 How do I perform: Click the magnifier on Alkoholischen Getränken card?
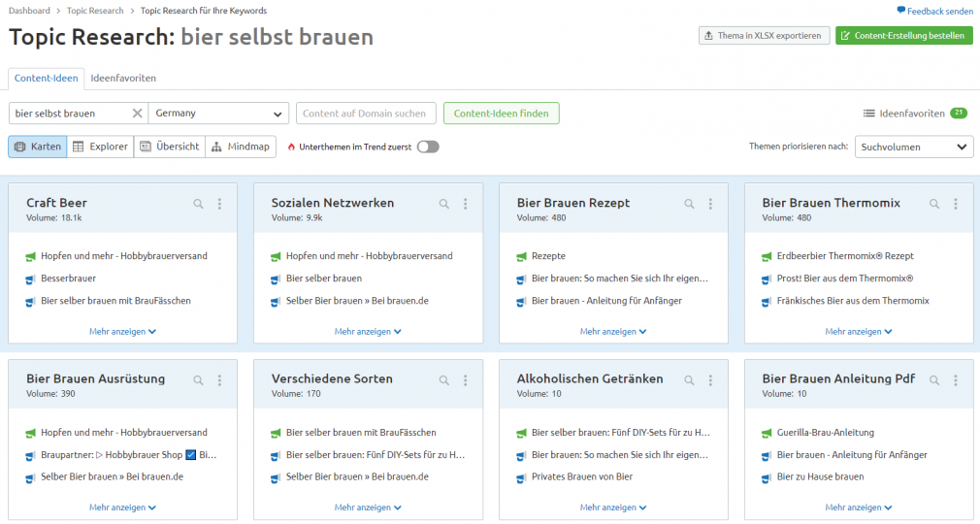(x=689, y=380)
